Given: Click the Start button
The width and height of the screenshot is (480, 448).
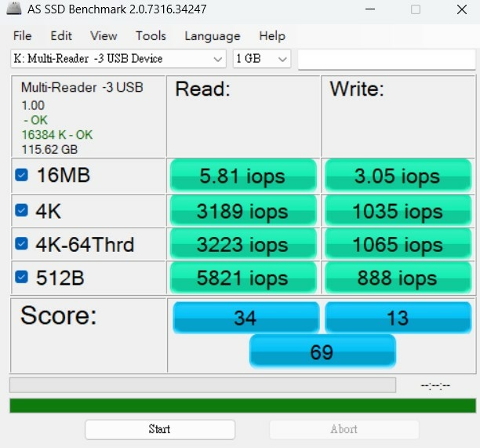Looking at the screenshot, I should 160,429.
